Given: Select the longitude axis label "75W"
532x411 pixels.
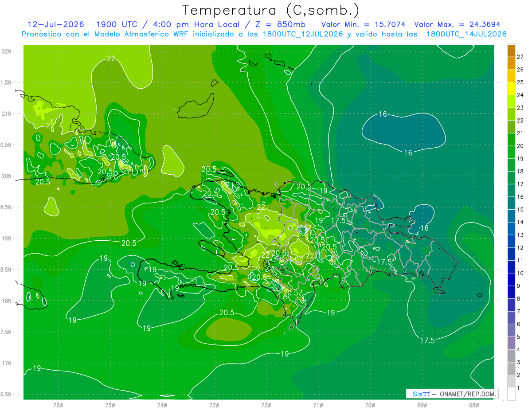Looking at the screenshot, I should 110,405.
